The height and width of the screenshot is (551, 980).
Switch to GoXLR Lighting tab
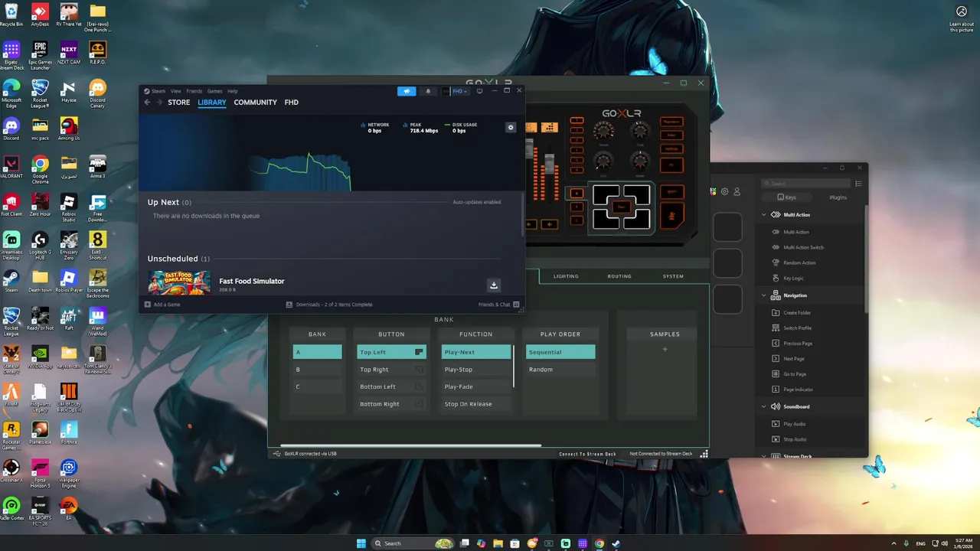tap(566, 276)
